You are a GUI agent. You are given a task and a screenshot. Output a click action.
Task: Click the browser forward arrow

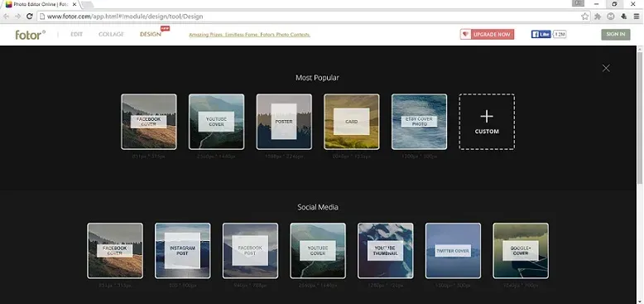tap(17, 17)
